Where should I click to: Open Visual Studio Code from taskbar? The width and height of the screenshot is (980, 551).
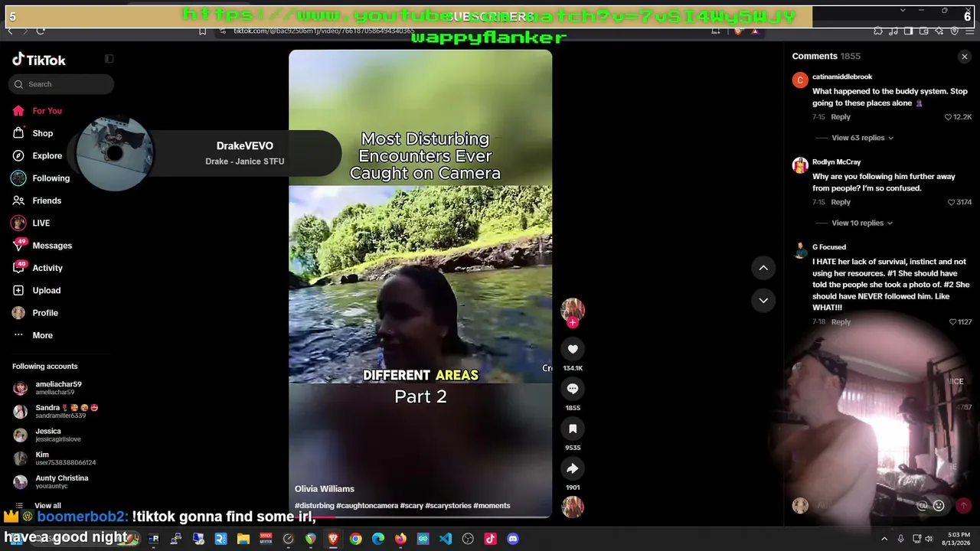(446, 539)
